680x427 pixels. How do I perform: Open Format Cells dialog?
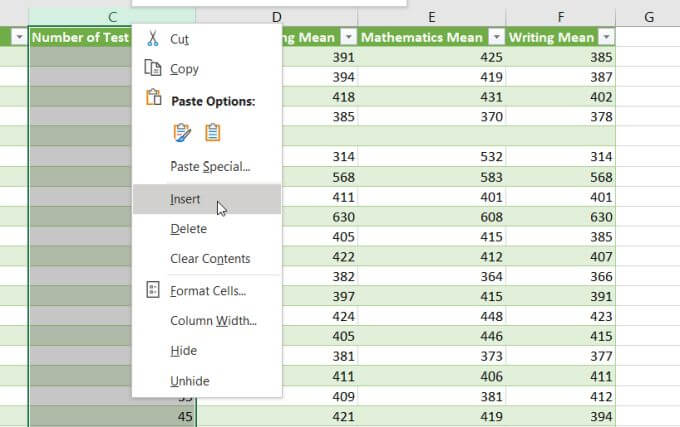pos(207,291)
